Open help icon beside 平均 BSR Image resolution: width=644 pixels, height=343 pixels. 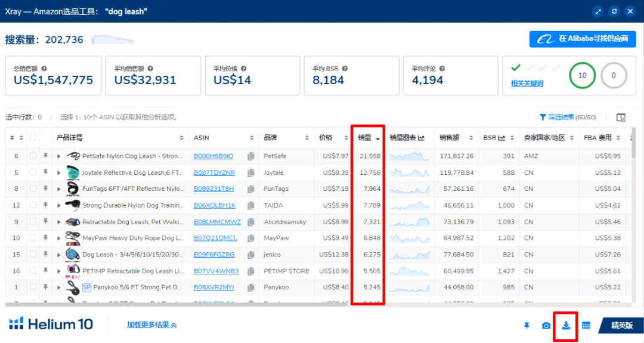(345, 69)
